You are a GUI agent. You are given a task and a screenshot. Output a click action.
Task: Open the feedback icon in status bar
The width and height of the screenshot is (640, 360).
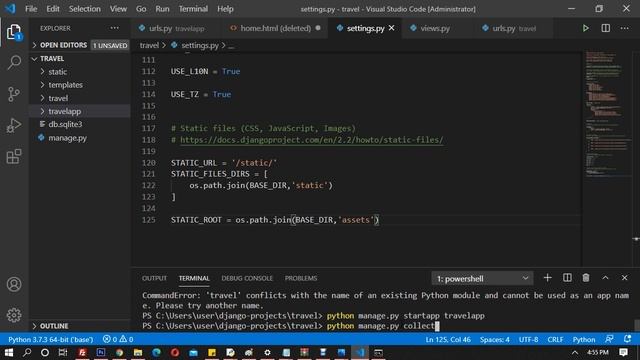(x=609, y=339)
